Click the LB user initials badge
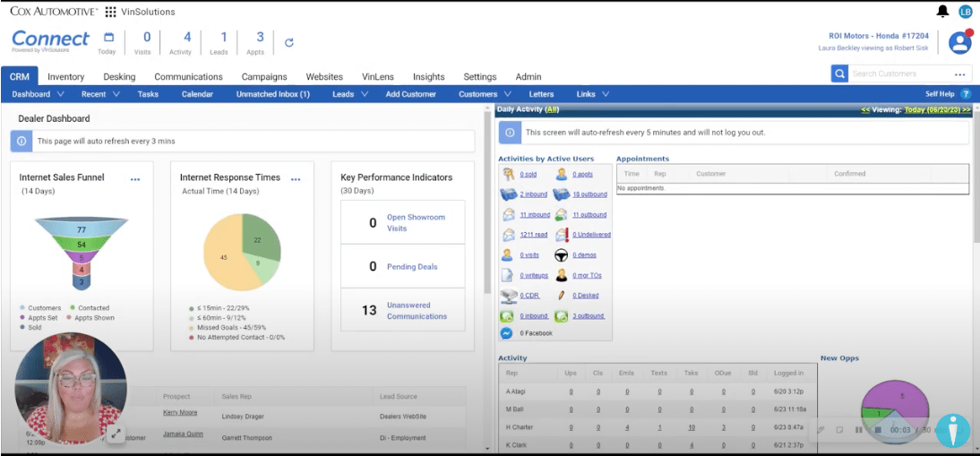Viewport: 980px width, 456px height. tap(965, 12)
